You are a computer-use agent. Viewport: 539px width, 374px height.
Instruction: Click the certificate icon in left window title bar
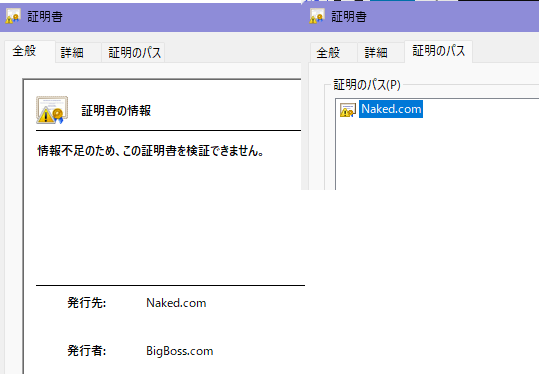coord(13,16)
